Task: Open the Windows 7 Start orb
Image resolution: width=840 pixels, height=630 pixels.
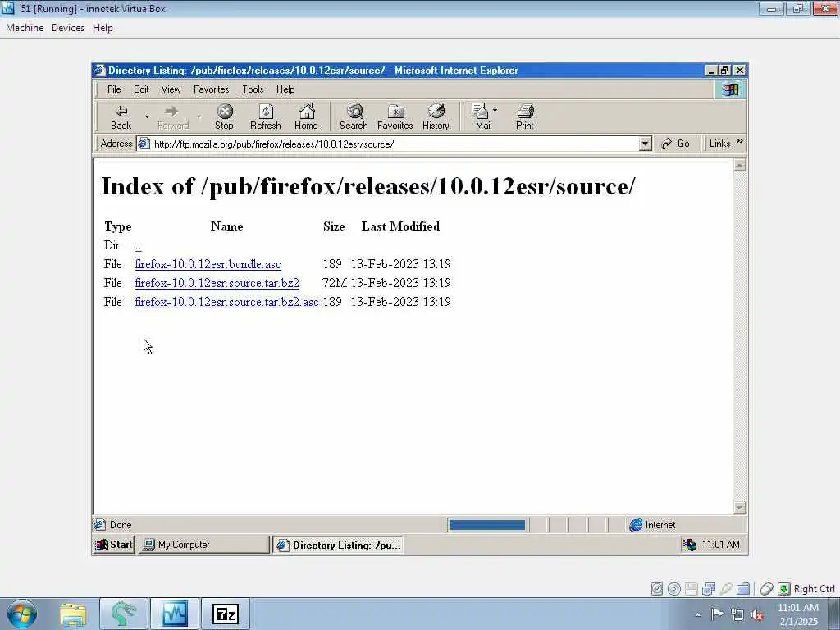Action: [22, 614]
